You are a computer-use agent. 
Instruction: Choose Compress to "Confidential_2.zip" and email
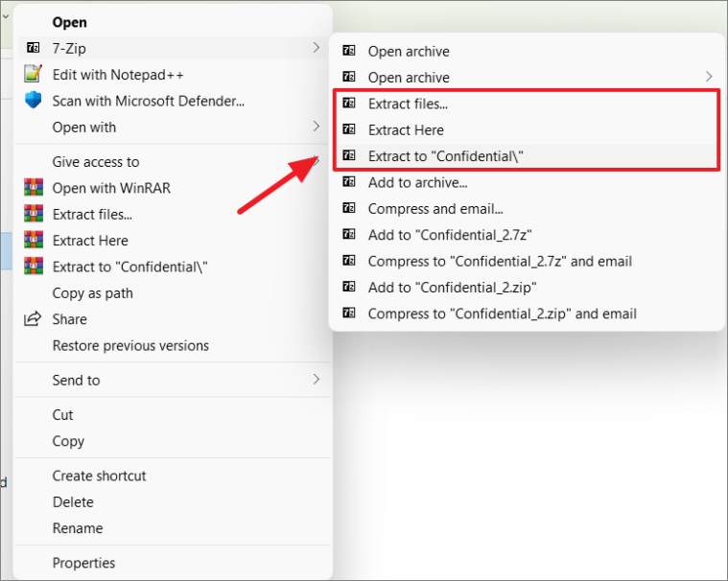(527, 314)
